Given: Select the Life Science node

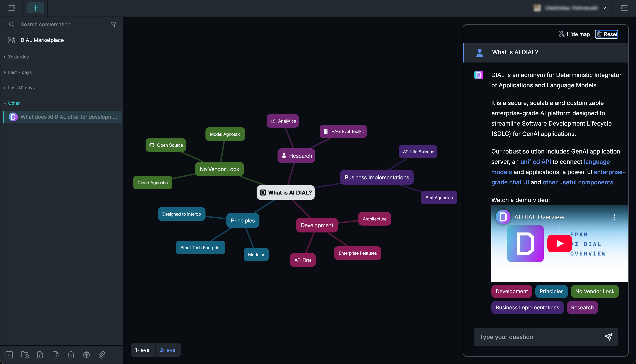Looking at the screenshot, I should pos(418,151).
